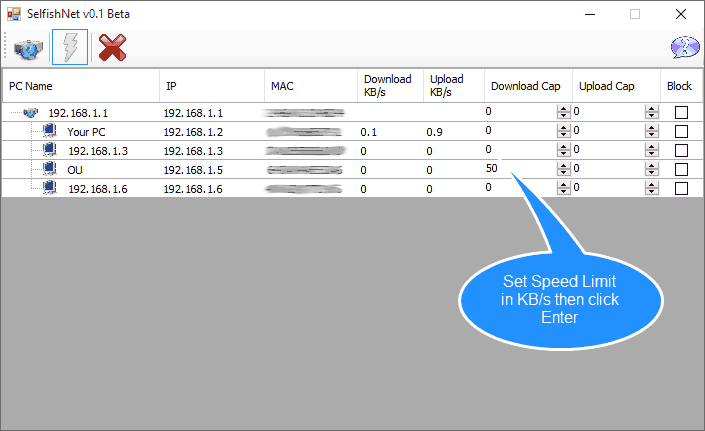Click the network discovery toolbar icon
Viewport: 705px width, 431px height.
click(28, 48)
